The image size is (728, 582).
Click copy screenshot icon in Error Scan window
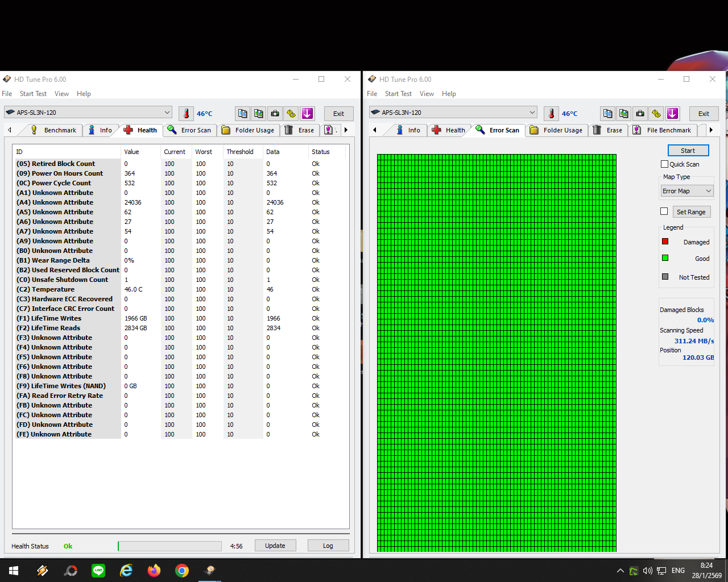pos(624,114)
